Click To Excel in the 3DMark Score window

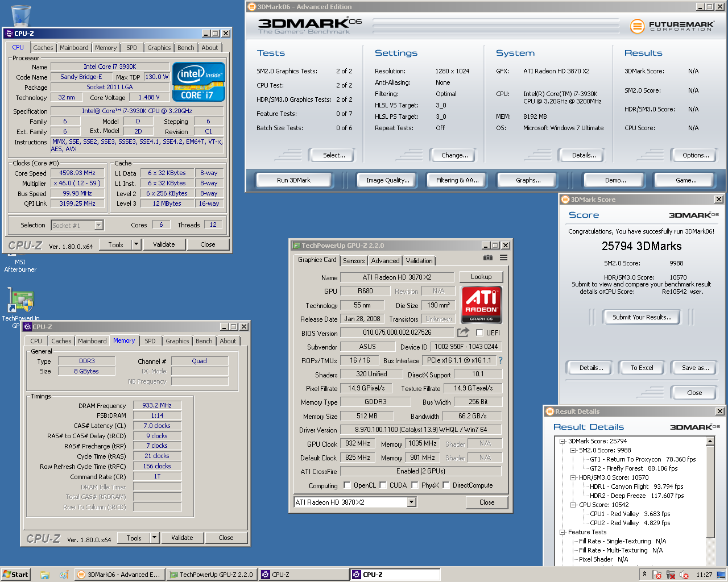click(642, 368)
